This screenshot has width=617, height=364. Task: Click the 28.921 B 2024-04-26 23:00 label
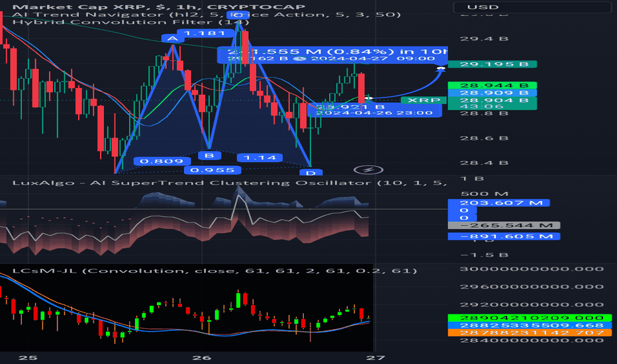pos(374,110)
